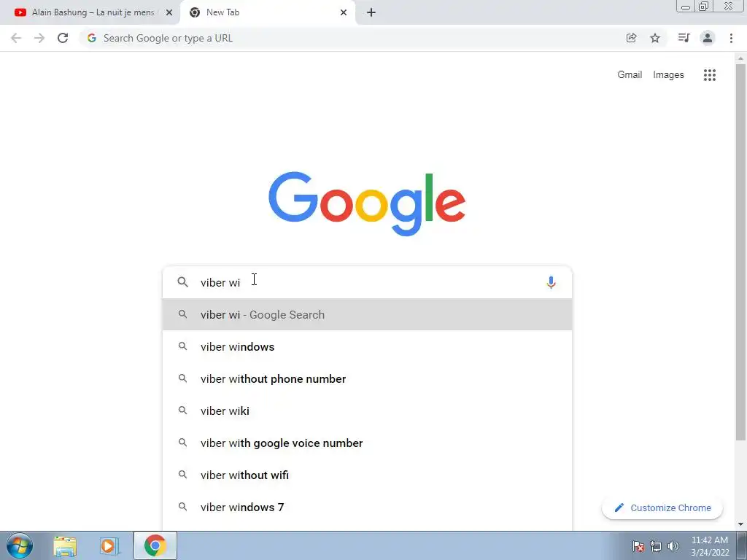The image size is (747, 560).
Task: Click the voice search microphone icon
Action: tap(551, 282)
